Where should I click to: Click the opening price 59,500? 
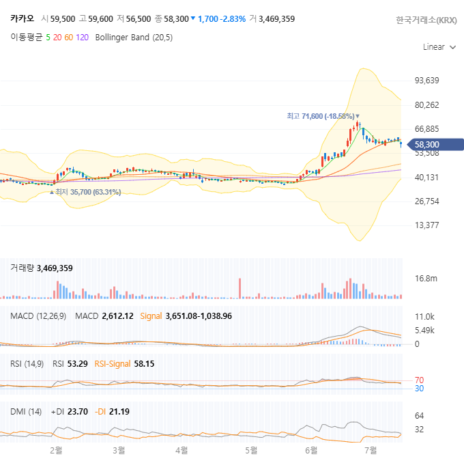point(63,19)
